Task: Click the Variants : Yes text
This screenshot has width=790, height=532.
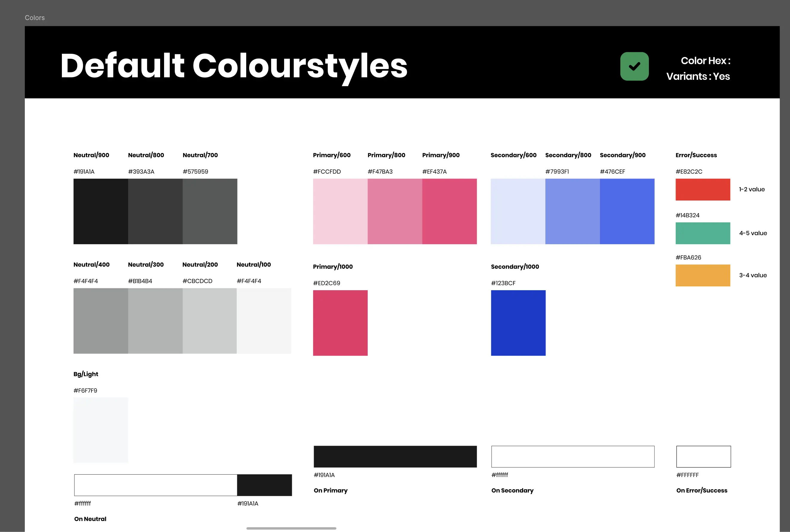Action: 698,76
